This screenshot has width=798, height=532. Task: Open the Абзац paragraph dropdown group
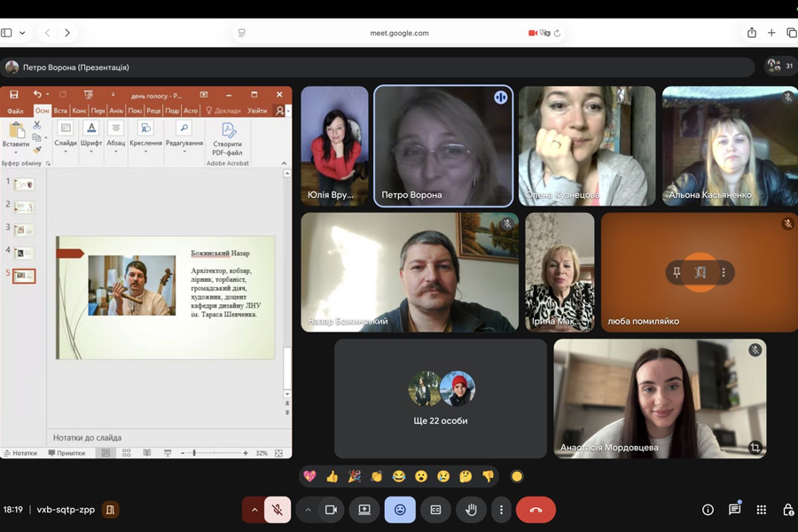click(x=115, y=137)
